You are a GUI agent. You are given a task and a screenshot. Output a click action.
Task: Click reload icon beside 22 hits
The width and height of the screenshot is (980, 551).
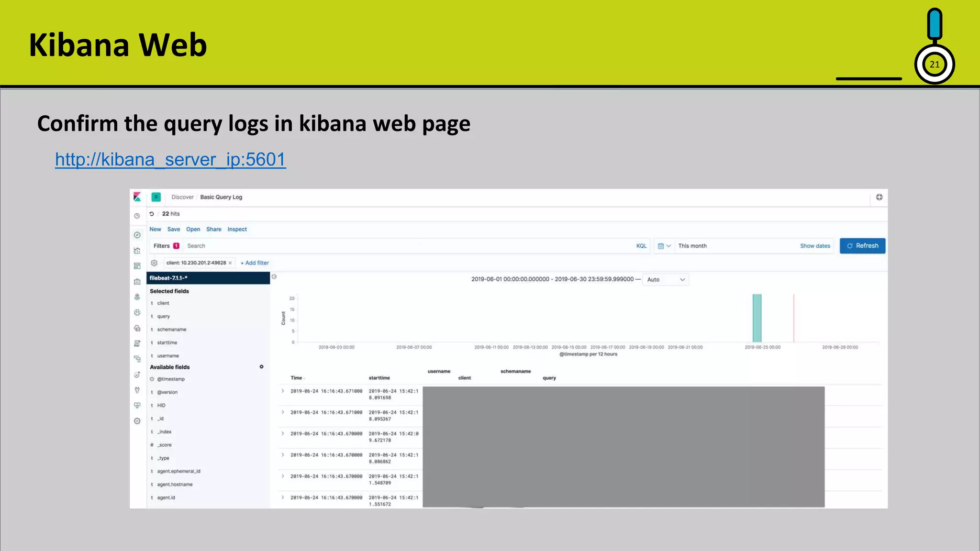click(x=152, y=214)
